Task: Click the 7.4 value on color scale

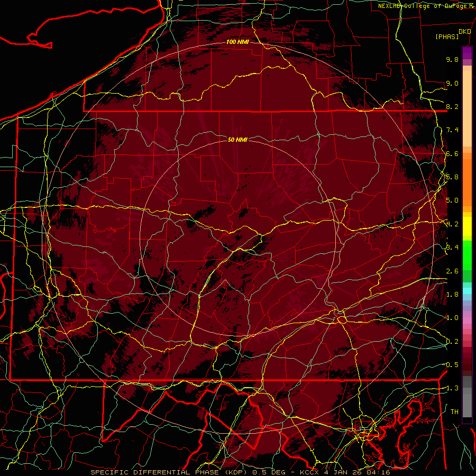Action: point(452,130)
